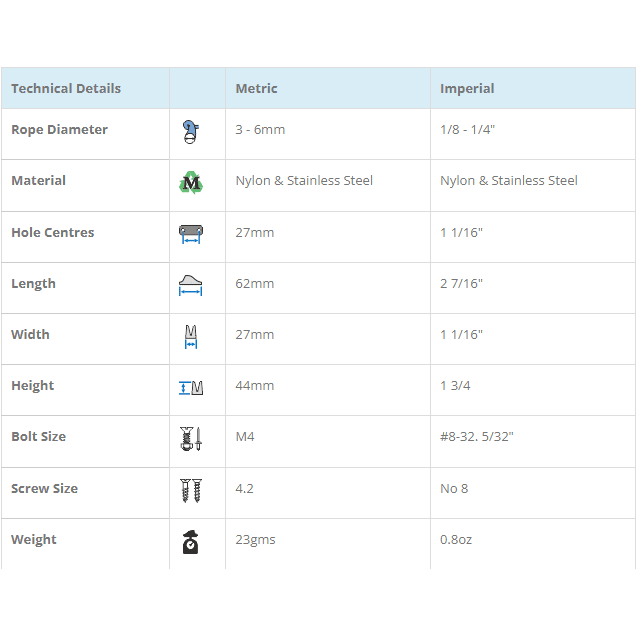Click the rope diameter icon
Viewport: 637px width, 637px height.
pos(191,131)
